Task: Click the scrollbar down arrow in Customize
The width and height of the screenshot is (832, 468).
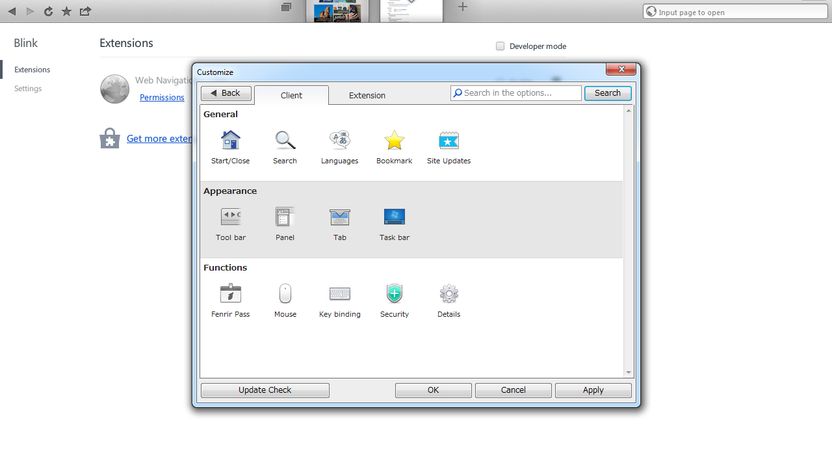Action: point(628,372)
